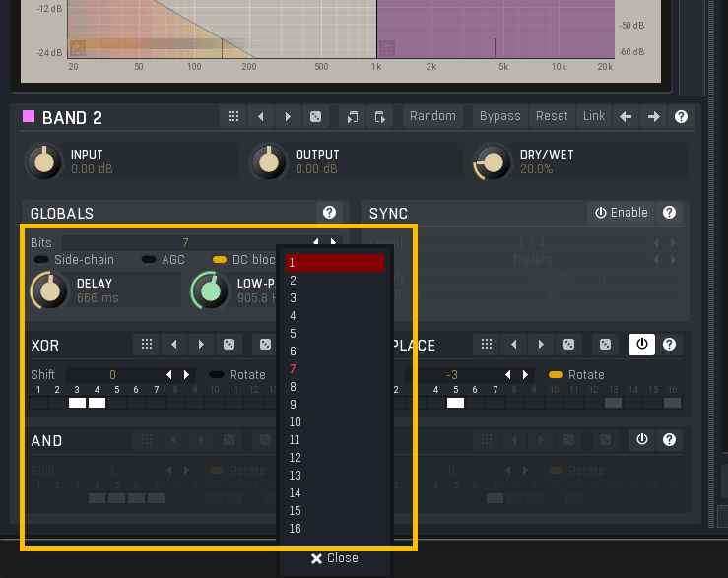This screenshot has width=728, height=578.
Task: Open the Band 2 help question mark
Action: pyautogui.click(x=681, y=116)
